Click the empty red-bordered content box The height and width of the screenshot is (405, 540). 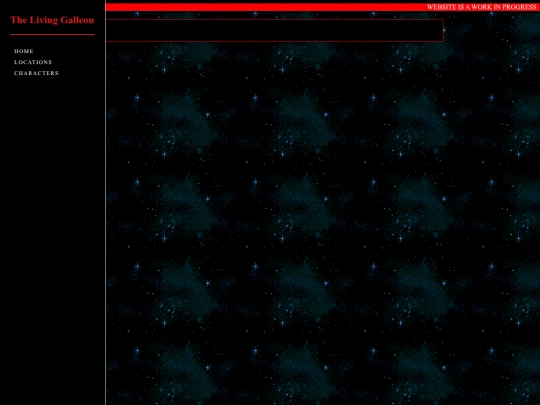274,30
